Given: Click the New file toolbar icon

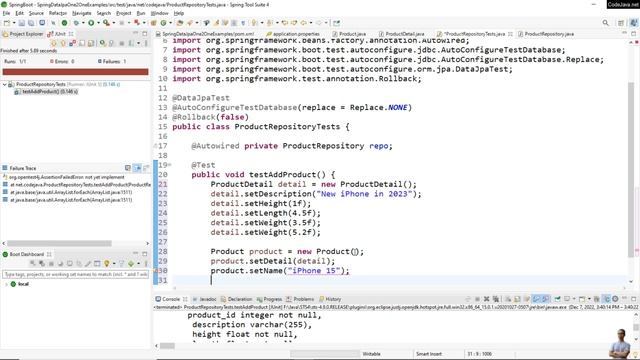Looking at the screenshot, I should tap(7, 23).
